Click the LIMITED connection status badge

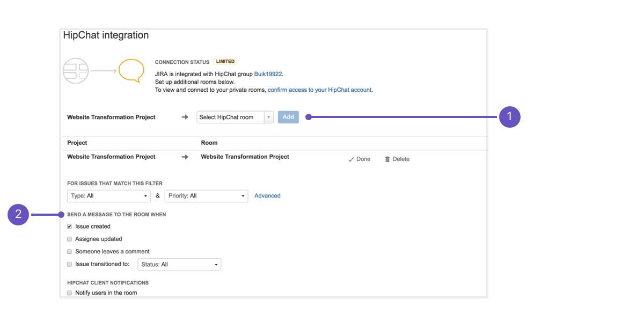225,62
